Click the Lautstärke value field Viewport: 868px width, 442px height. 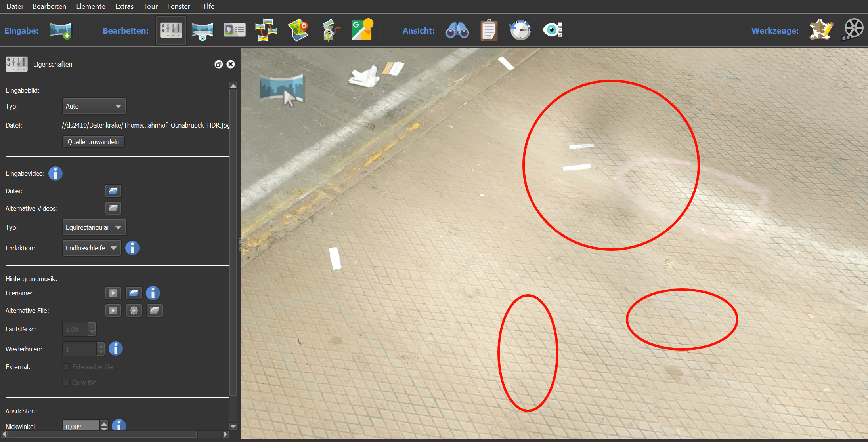(x=75, y=329)
